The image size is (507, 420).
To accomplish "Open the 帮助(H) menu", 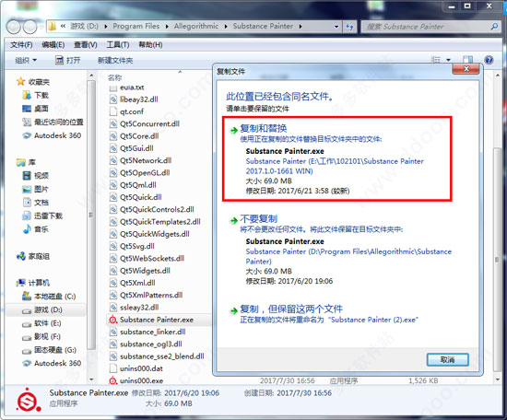I will pyautogui.click(x=150, y=44).
